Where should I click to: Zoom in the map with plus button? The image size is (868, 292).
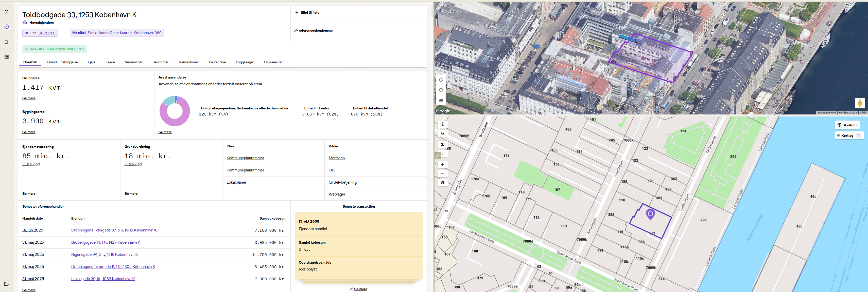(x=442, y=165)
